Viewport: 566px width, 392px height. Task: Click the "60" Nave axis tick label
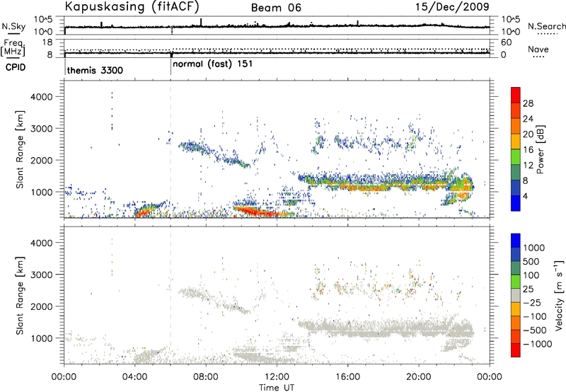tap(507, 42)
